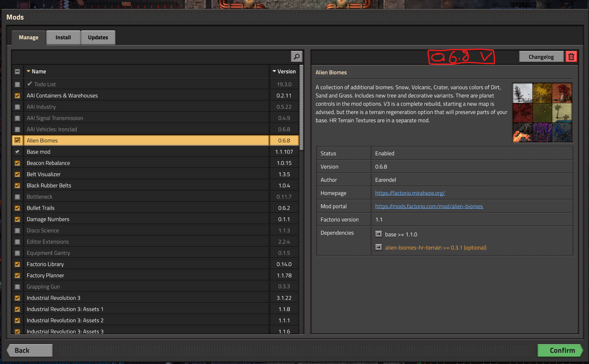Toggle the select-all checkbox in the list header
589x364 pixels.
(x=18, y=71)
